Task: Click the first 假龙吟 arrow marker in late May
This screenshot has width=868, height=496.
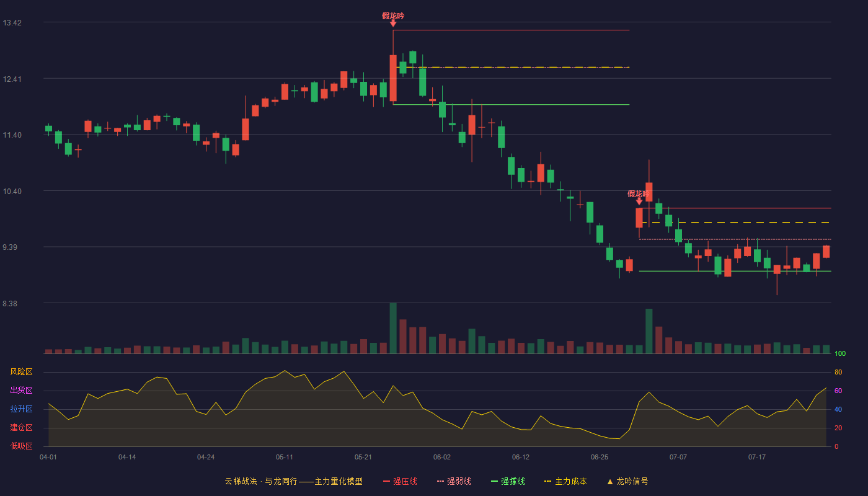Action: click(393, 23)
